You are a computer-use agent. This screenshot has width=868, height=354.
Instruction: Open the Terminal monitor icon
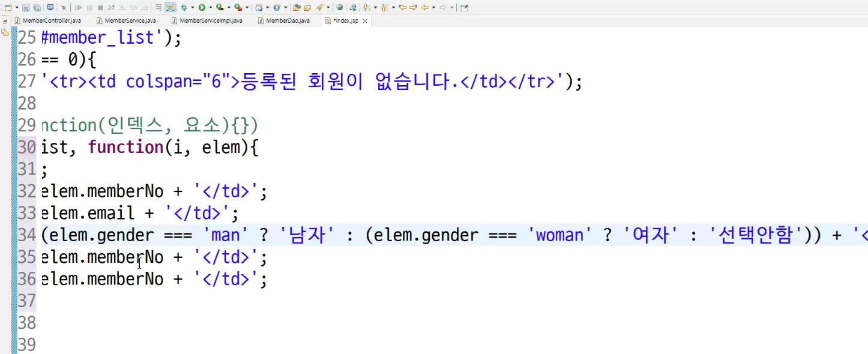(x=50, y=8)
